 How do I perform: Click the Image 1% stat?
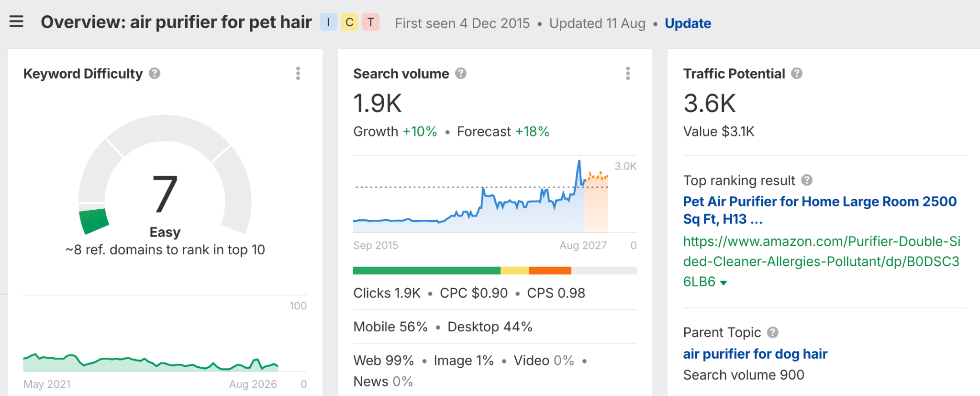tap(464, 361)
